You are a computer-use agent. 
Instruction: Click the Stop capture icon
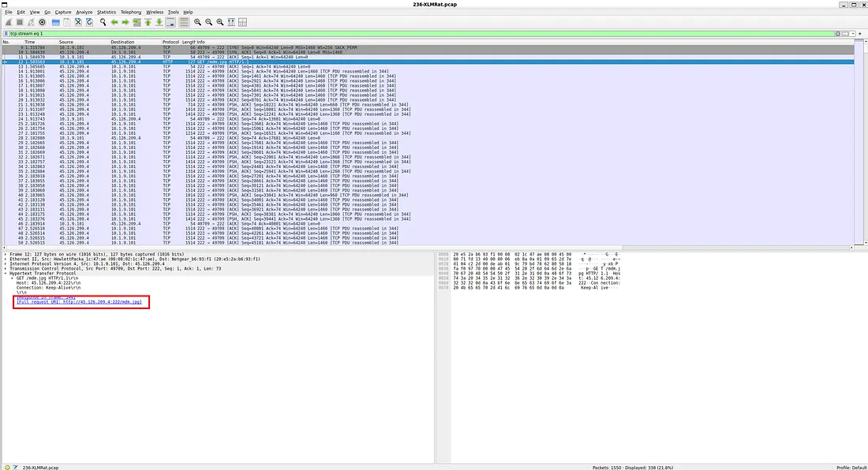pos(20,22)
